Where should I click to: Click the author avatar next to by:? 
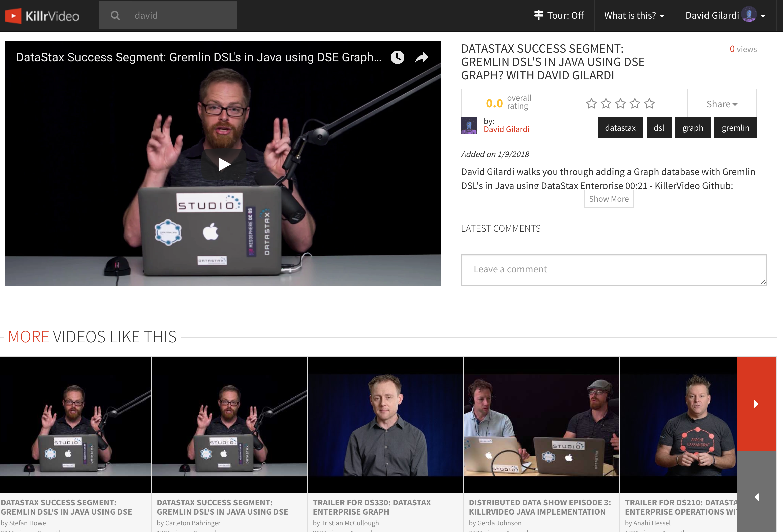tap(469, 125)
